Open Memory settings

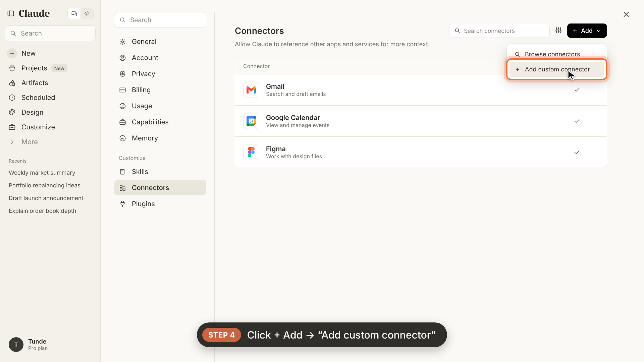[160, 138]
